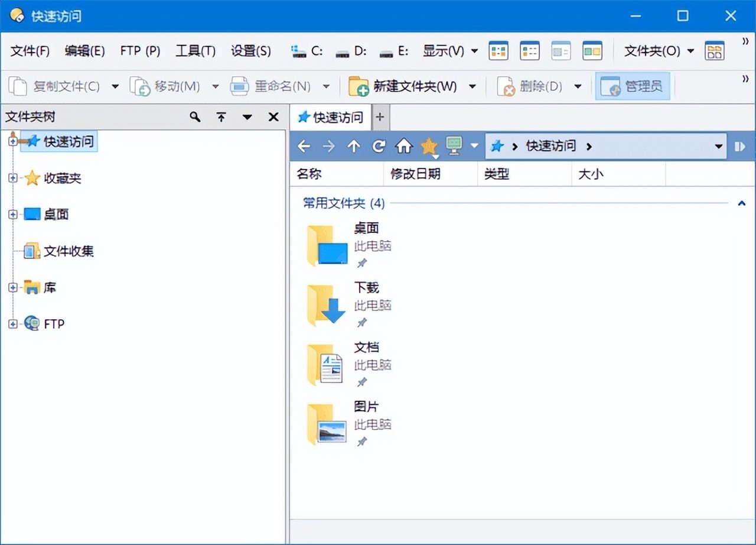Go to the Home location
This screenshot has width=756, height=545.
pyautogui.click(x=403, y=146)
